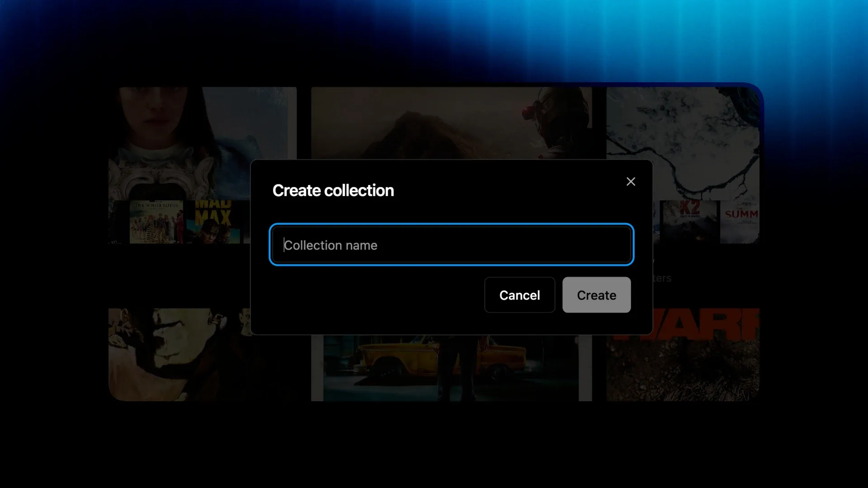Viewport: 868px width, 488px height.
Task: Select the yellow taxi cab image
Action: [451, 368]
